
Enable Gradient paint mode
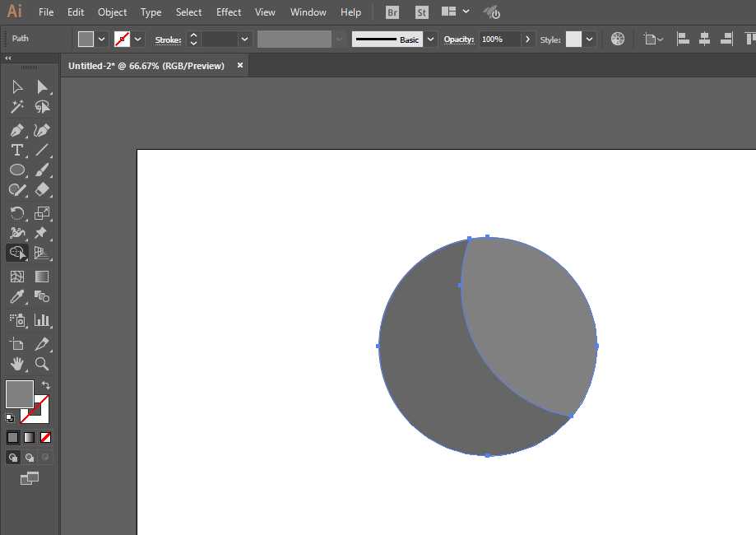click(29, 437)
